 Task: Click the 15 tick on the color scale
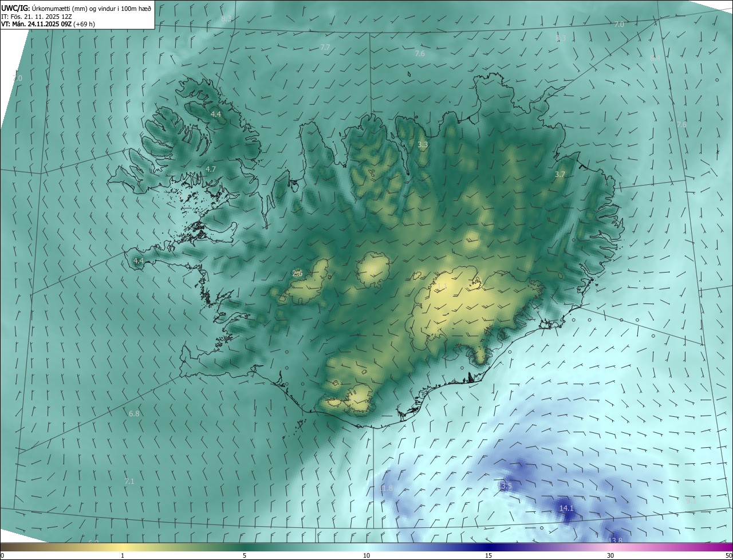click(x=488, y=555)
